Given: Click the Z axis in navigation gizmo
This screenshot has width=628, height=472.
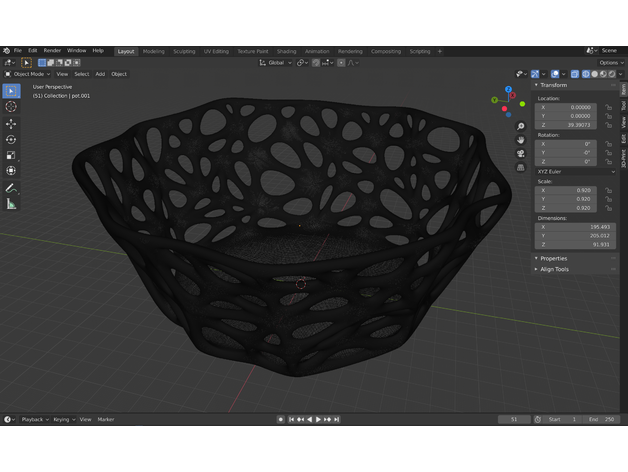Looking at the screenshot, I should tap(508, 89).
